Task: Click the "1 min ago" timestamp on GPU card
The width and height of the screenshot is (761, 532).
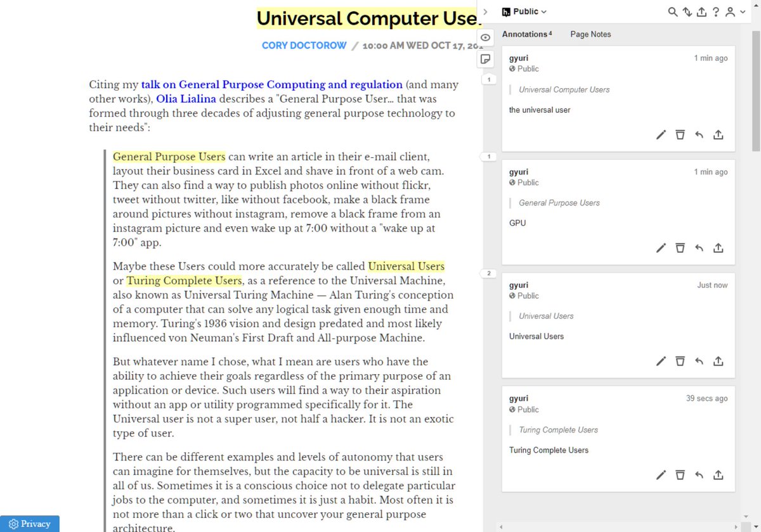Action: coord(710,172)
